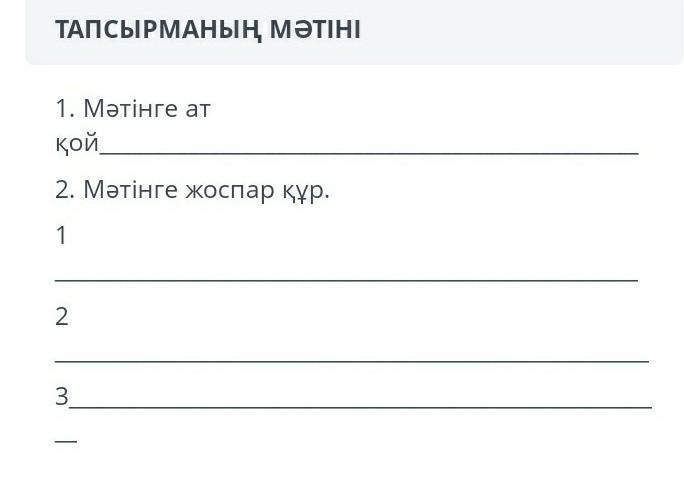Image resolution: width=684 pixels, height=478 pixels.
Task: Click plan item number 3
Action: pos(62,397)
